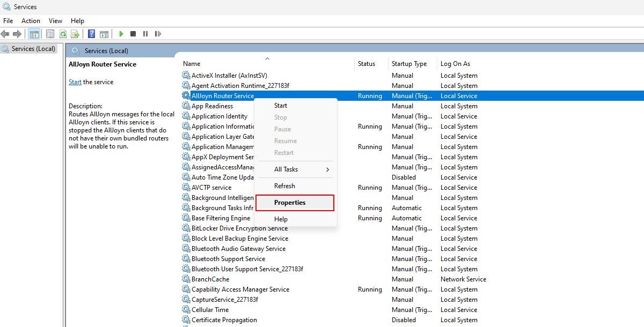Image resolution: width=644 pixels, height=327 pixels.
Task: Click the gear icon beside App Readiness
Action: tap(186, 106)
